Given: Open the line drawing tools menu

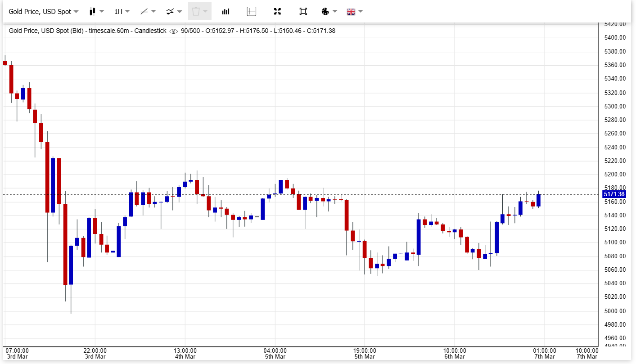Looking at the screenshot, I should [148, 12].
